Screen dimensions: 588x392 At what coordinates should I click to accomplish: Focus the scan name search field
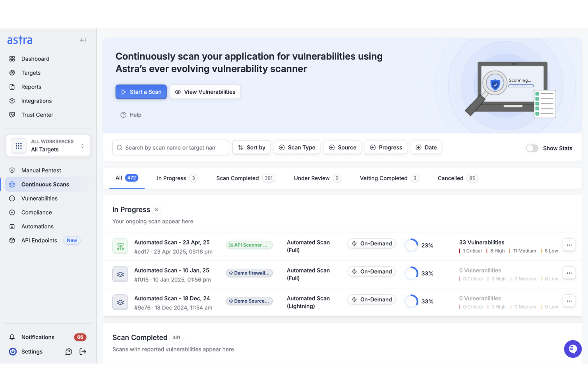point(171,147)
